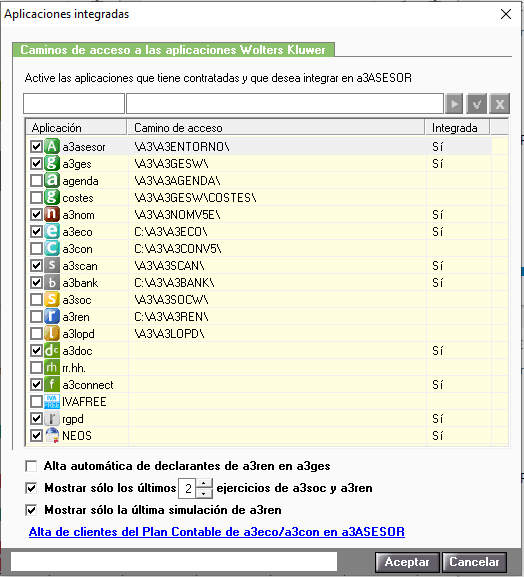Image resolution: width=524 pixels, height=577 pixels.
Task: Uncheck the a3connect application checkbox
Action: [36, 384]
